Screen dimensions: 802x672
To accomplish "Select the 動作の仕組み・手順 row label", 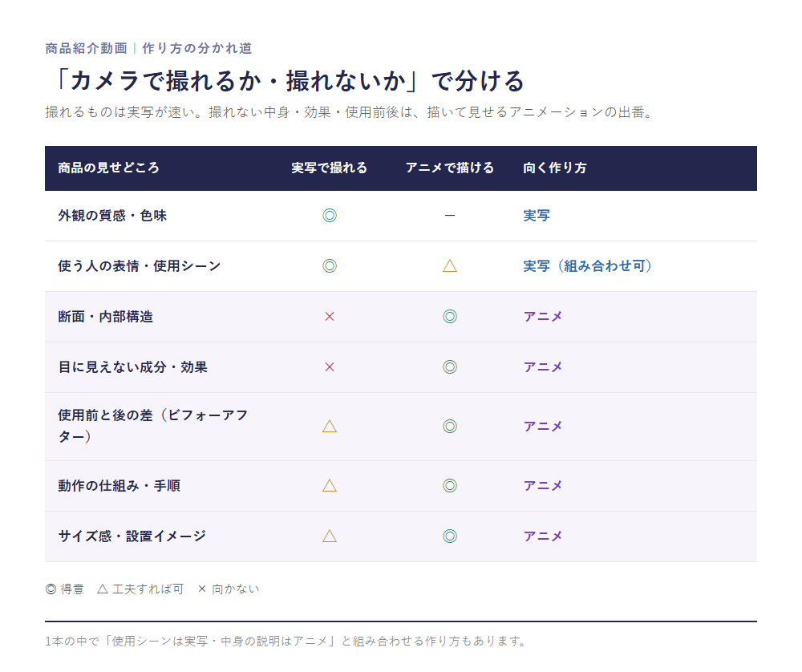I will 119,485.
